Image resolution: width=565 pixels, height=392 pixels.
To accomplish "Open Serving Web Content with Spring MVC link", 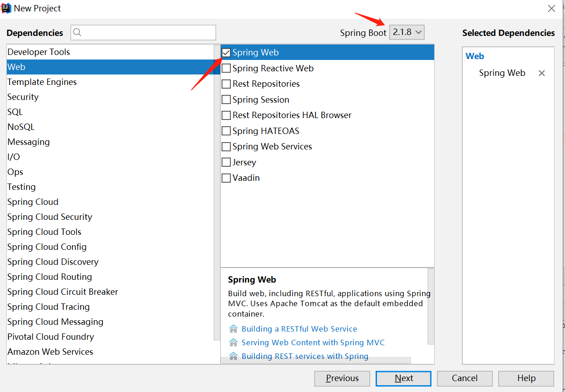I will point(313,342).
